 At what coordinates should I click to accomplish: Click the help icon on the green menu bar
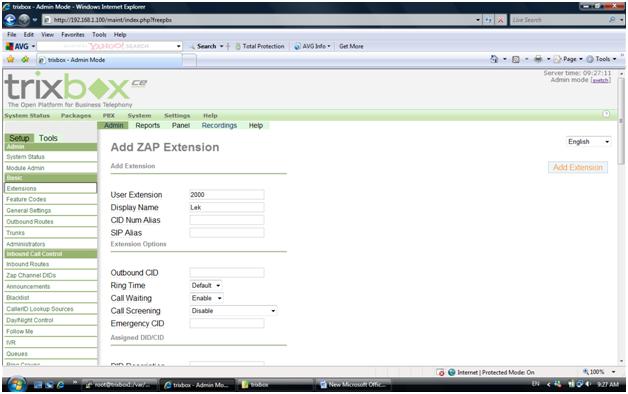point(606,115)
